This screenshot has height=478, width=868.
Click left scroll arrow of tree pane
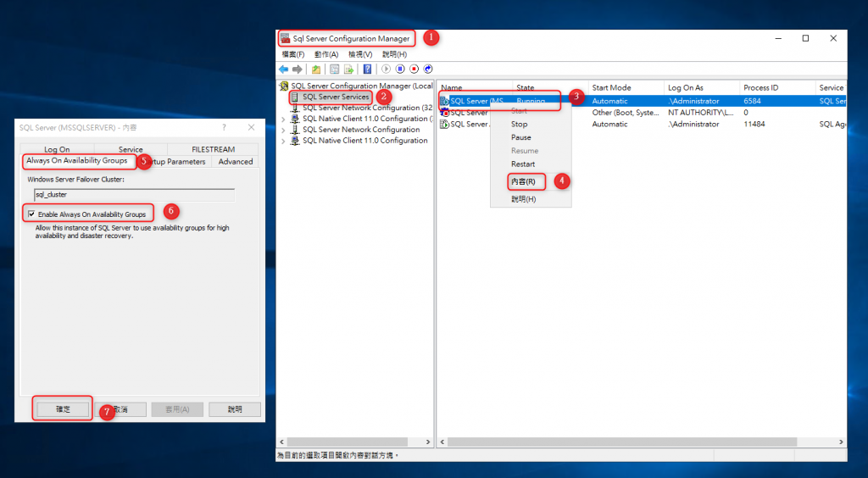[x=281, y=442]
